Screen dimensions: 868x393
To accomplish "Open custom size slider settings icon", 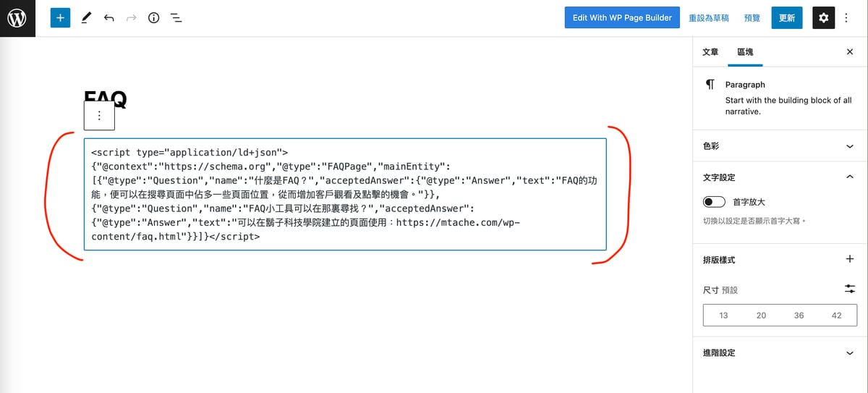I will tap(850, 289).
